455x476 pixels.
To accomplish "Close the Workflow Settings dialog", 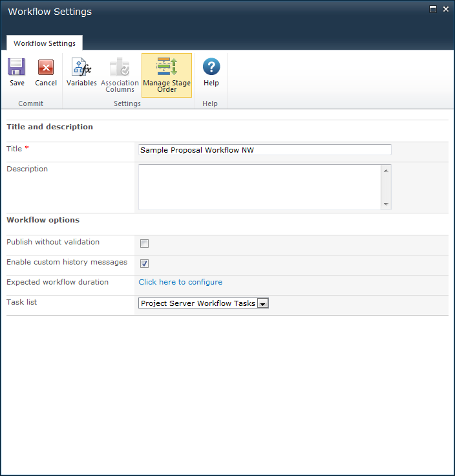I will click(445, 9).
